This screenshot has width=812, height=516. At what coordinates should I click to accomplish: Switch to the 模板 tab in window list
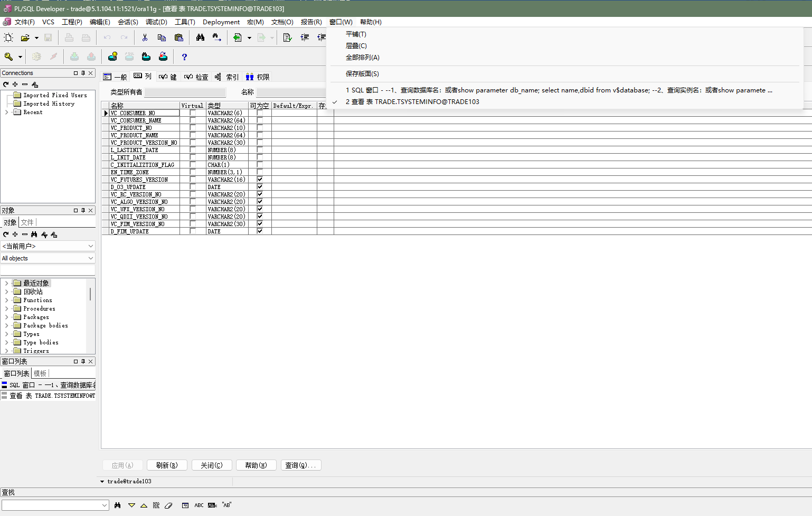40,373
